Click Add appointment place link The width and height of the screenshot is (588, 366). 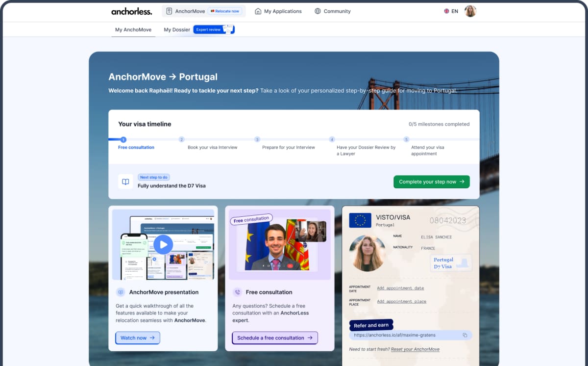pyautogui.click(x=401, y=301)
